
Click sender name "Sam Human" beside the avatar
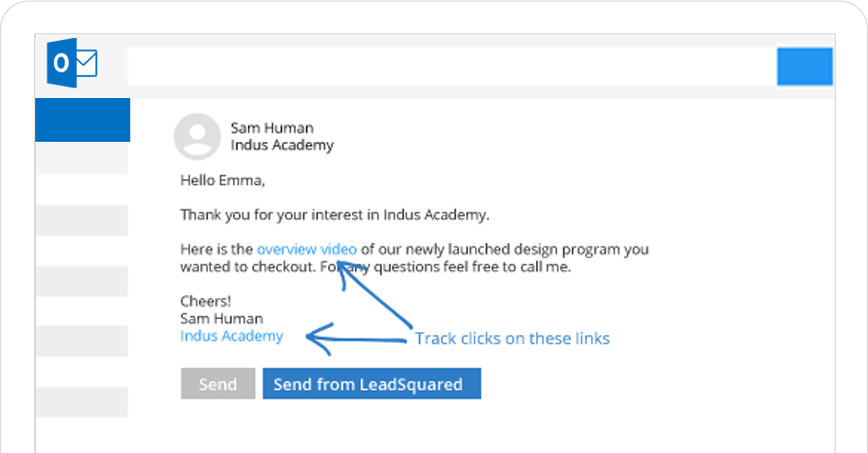pyautogui.click(x=272, y=128)
